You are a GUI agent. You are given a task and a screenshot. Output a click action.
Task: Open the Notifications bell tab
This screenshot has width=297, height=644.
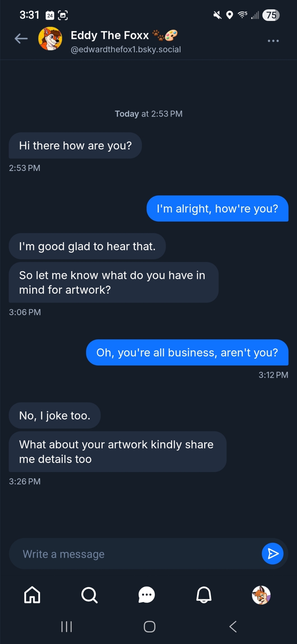(x=204, y=594)
